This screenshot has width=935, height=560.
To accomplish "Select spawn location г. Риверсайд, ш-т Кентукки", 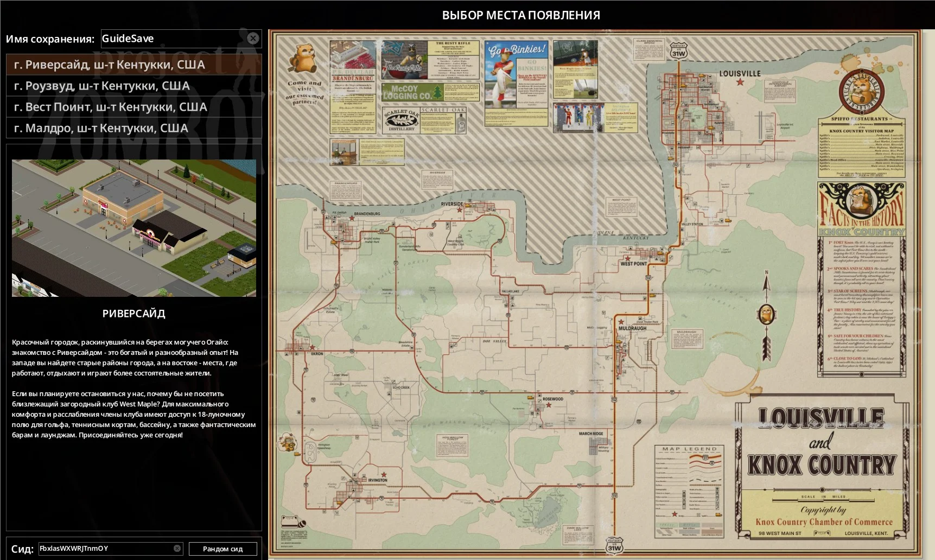I will [133, 65].
